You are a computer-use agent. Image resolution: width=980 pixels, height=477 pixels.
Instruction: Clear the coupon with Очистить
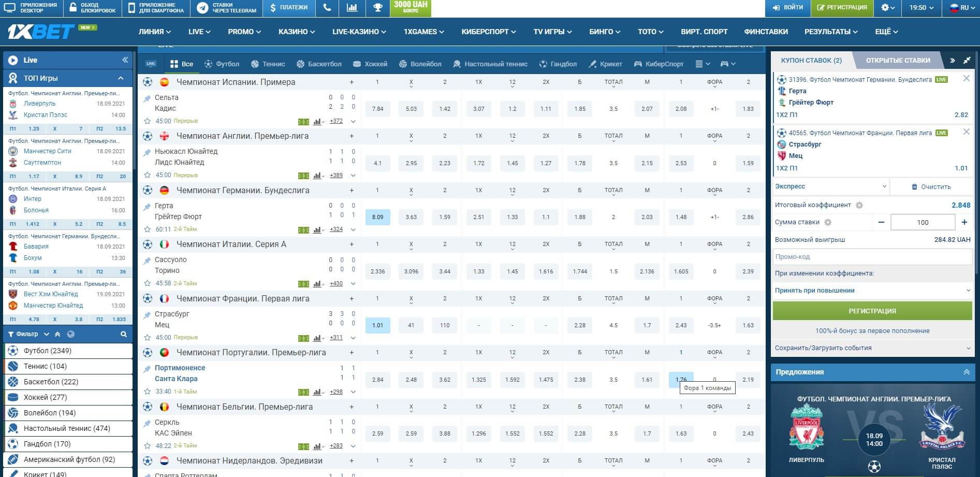pyautogui.click(x=931, y=186)
